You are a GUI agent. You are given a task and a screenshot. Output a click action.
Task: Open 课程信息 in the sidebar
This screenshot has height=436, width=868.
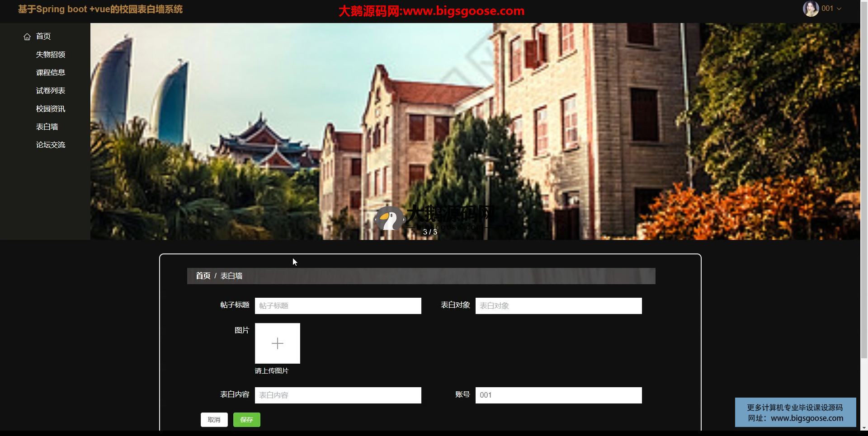click(x=51, y=73)
